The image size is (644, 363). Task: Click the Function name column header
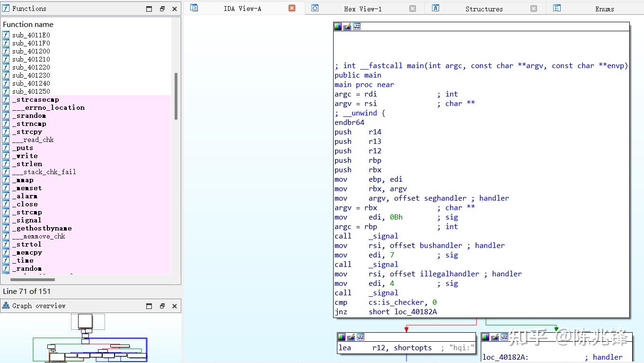tap(28, 24)
